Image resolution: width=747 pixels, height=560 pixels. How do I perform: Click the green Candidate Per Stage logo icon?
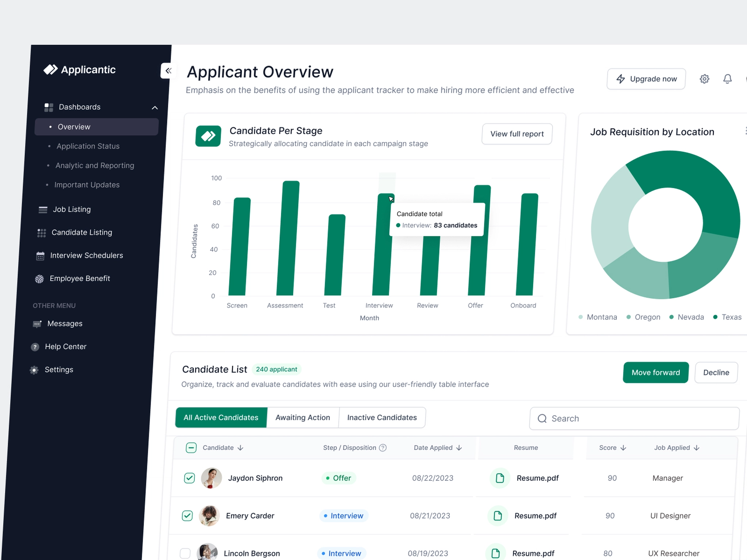pos(208,136)
